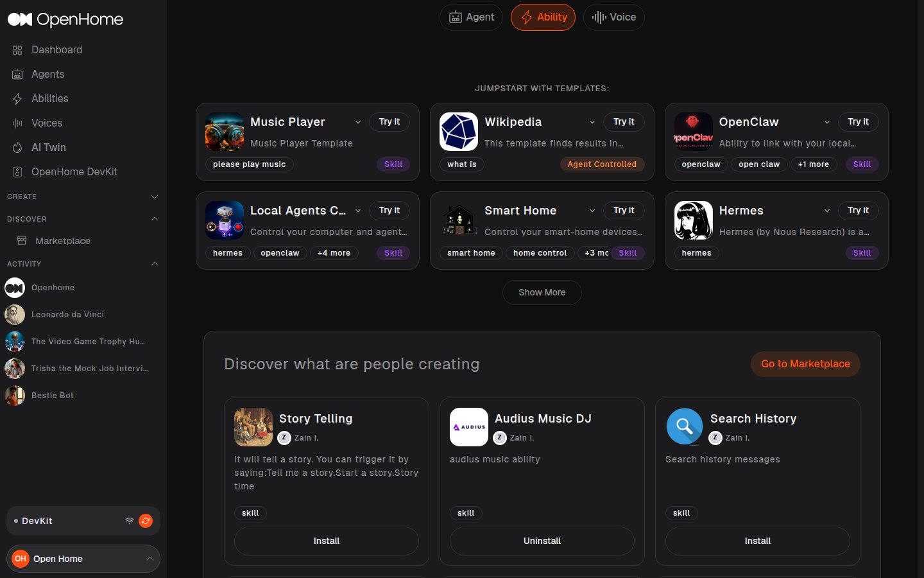Uninstall the Audius Music DJ ability
This screenshot has height=578, width=924.
[x=542, y=541]
